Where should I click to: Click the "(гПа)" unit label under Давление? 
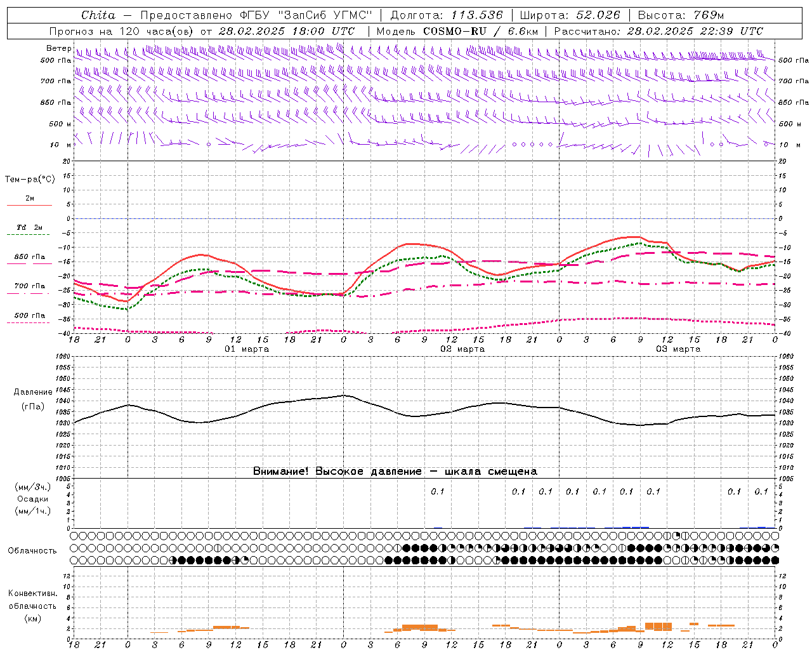(33, 406)
